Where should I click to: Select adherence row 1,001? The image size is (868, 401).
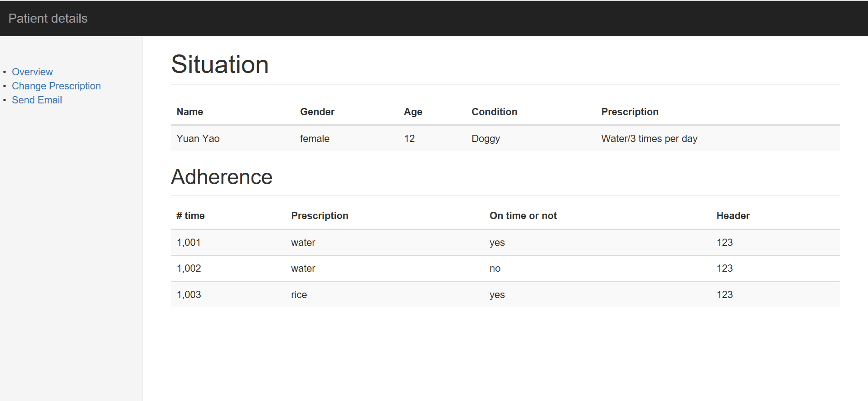(x=189, y=243)
